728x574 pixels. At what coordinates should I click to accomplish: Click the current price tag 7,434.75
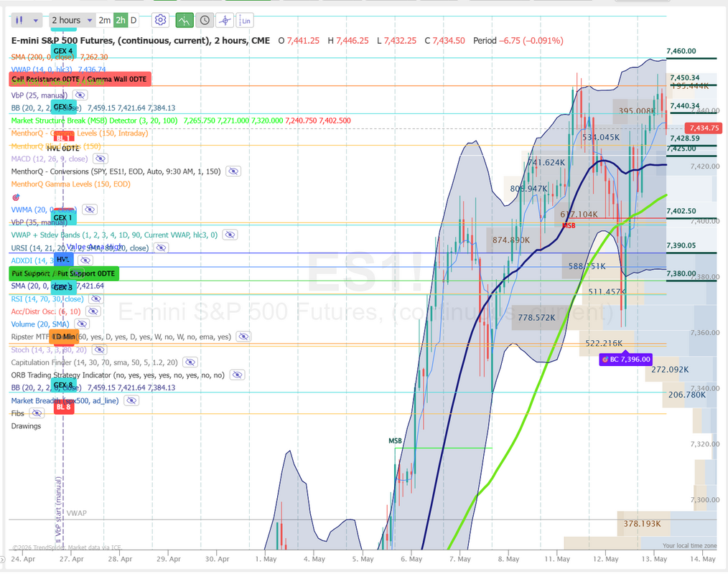704,128
